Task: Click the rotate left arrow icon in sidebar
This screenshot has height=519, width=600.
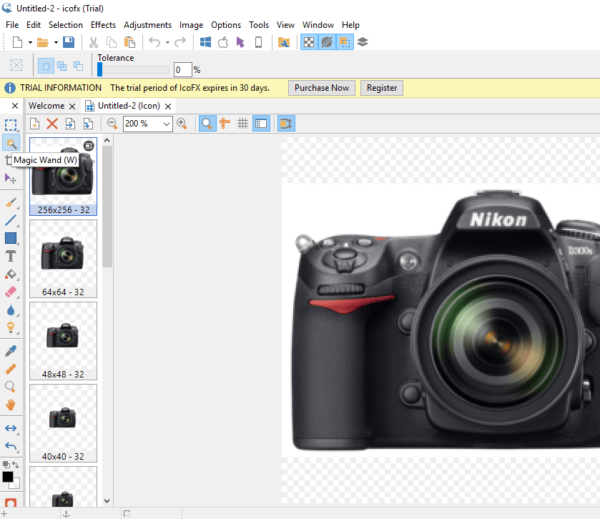Action: coord(11,446)
